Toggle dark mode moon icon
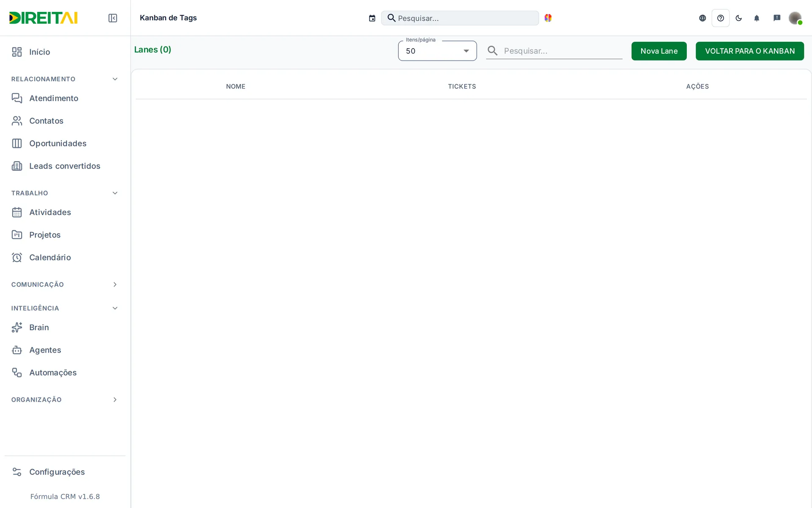Viewport: 812px width, 508px height. click(739, 18)
